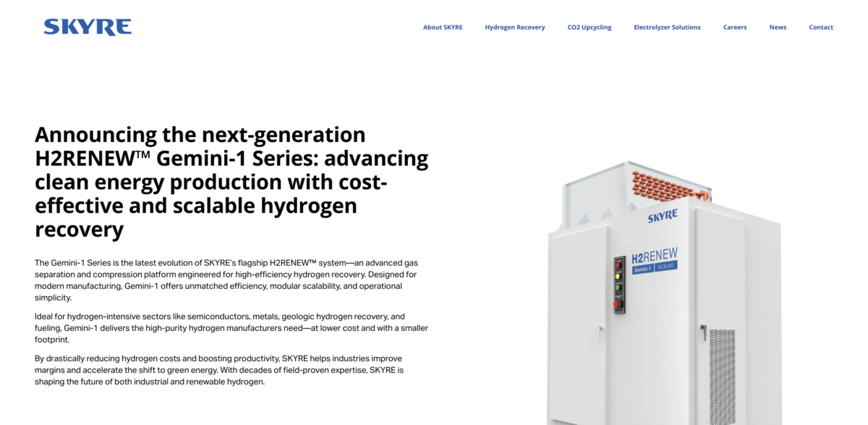Viewport: 868px width, 425px height.
Task: Click the Gemini-1 announcement headline
Action: (x=231, y=181)
